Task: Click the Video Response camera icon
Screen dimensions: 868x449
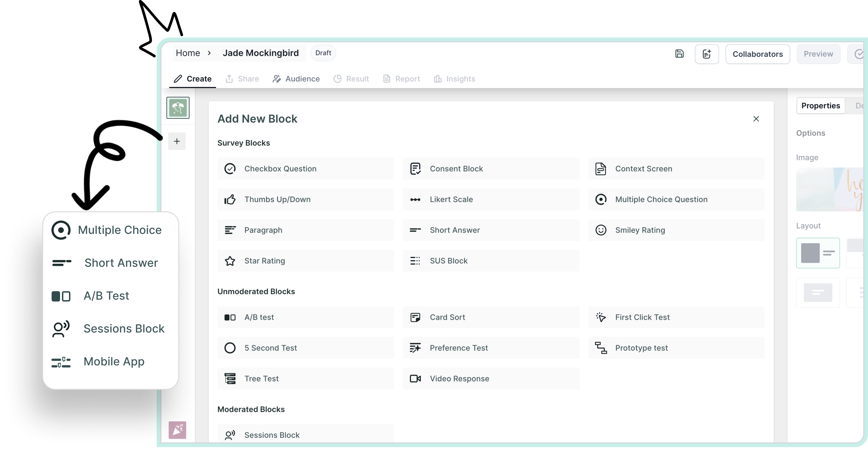Action: point(415,379)
